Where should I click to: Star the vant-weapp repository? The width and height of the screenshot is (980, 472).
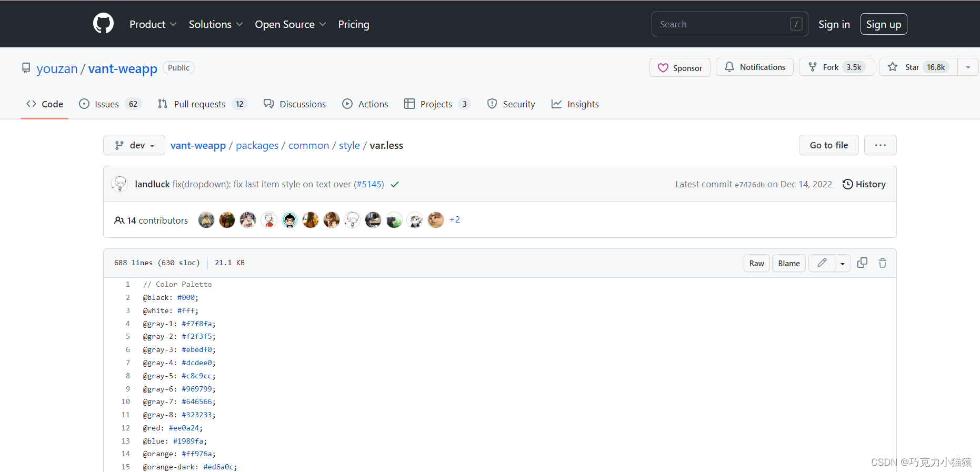tap(918, 67)
